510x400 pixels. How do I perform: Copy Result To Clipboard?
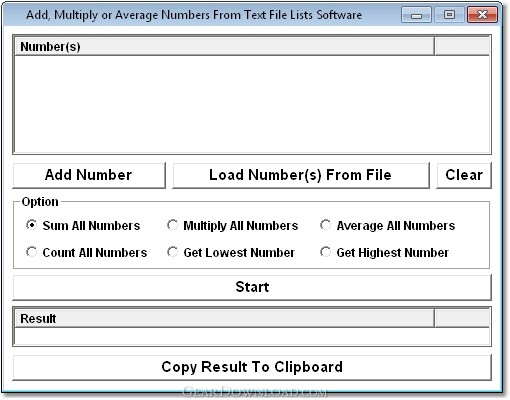[x=252, y=367]
